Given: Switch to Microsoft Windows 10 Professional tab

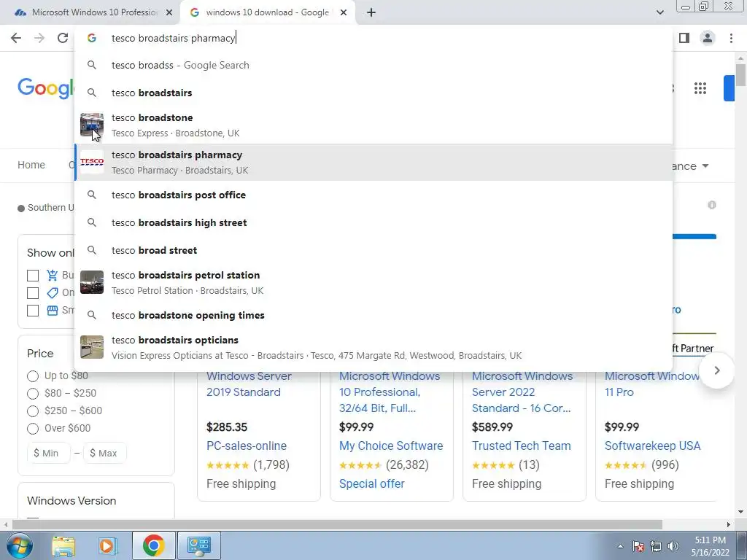Looking at the screenshot, I should click(94, 12).
